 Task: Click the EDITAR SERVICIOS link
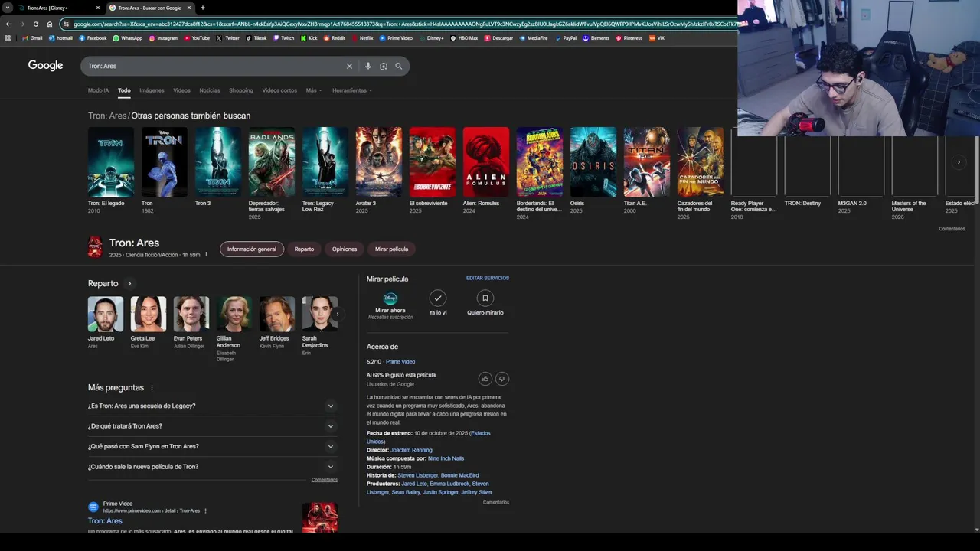click(488, 278)
